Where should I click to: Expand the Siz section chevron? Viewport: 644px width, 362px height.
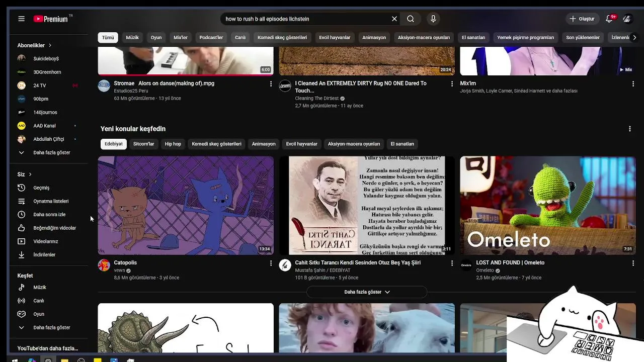click(30, 174)
